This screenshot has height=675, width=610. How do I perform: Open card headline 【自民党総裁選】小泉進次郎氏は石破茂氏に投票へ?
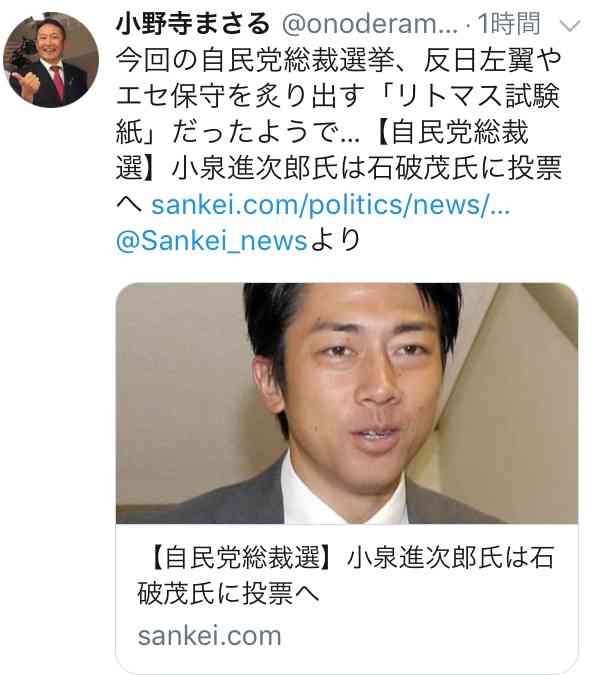pos(346,575)
